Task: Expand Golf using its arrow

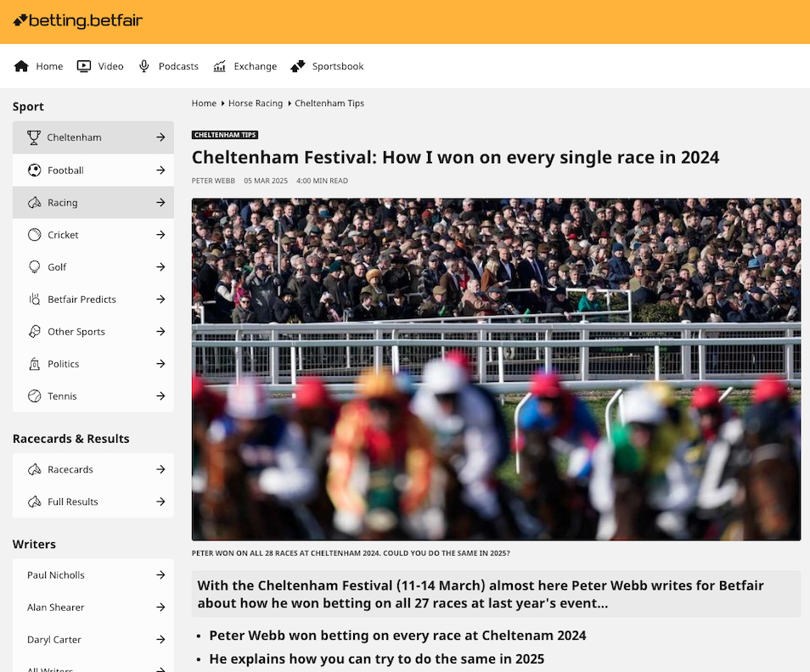Action: pyautogui.click(x=160, y=266)
